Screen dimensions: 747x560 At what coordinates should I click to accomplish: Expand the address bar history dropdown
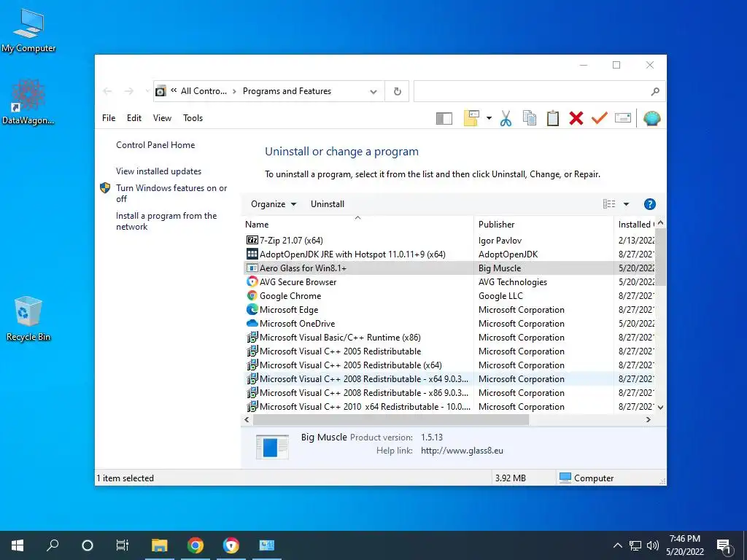(373, 91)
